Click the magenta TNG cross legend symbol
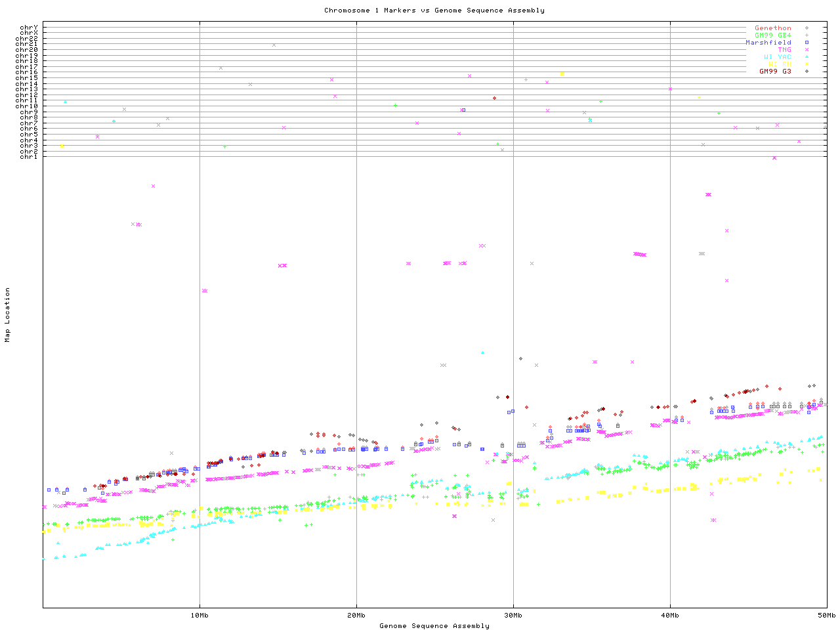The height and width of the screenshot is (630, 840). [807, 50]
